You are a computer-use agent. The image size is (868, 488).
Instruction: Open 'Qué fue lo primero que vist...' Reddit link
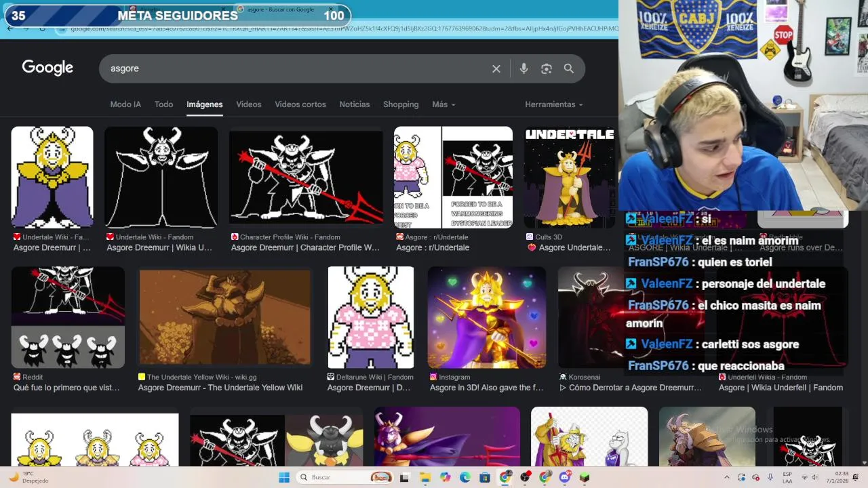point(66,388)
